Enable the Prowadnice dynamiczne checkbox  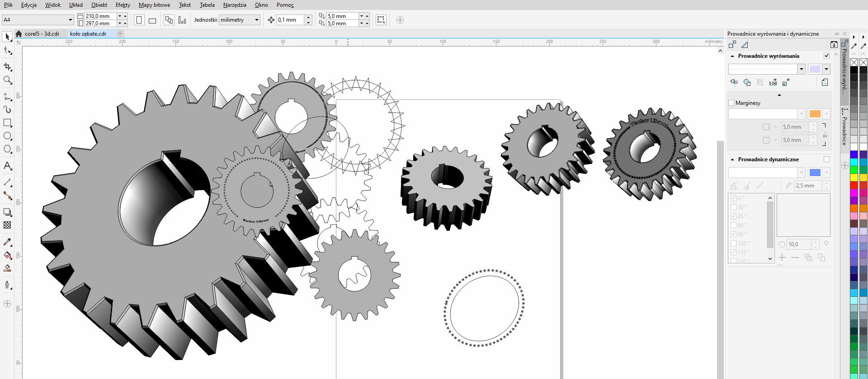point(826,159)
